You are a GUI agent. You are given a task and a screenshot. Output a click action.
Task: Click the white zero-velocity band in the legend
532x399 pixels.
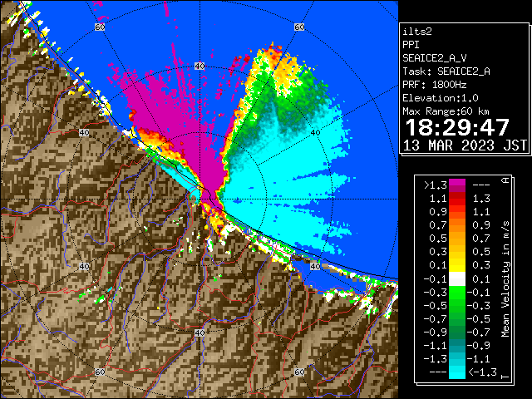457,279
